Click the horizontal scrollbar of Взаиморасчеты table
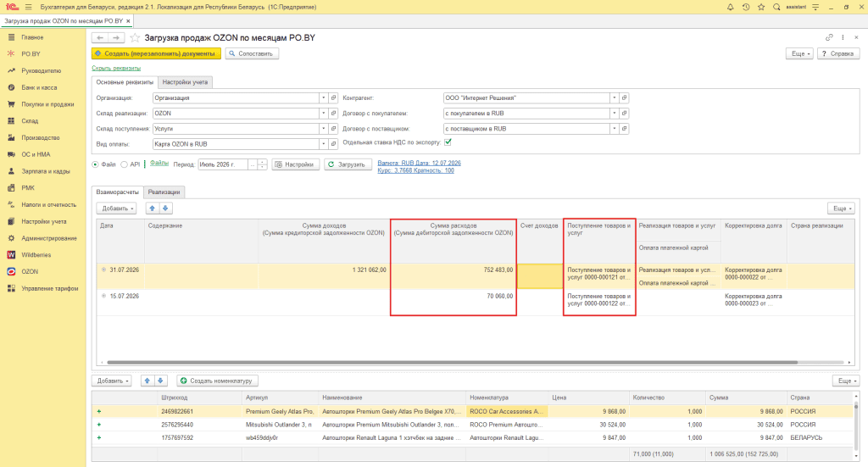 point(453,363)
